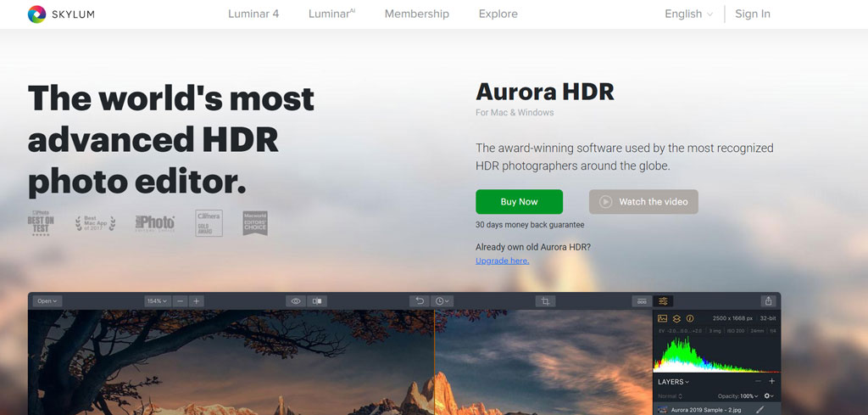
Task: Click the play icon on Watch the video
Action: pos(605,202)
